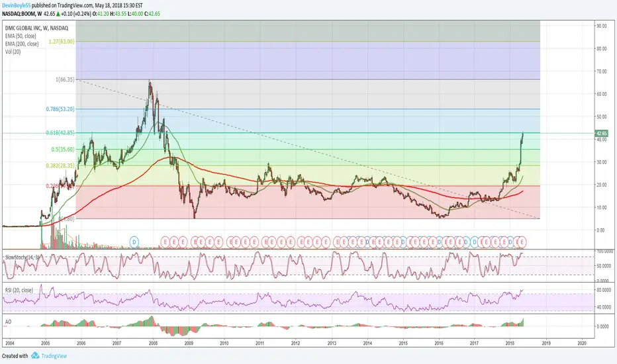Click the O:41.20 open value
This screenshot has width=617, height=364.
click(101, 14)
